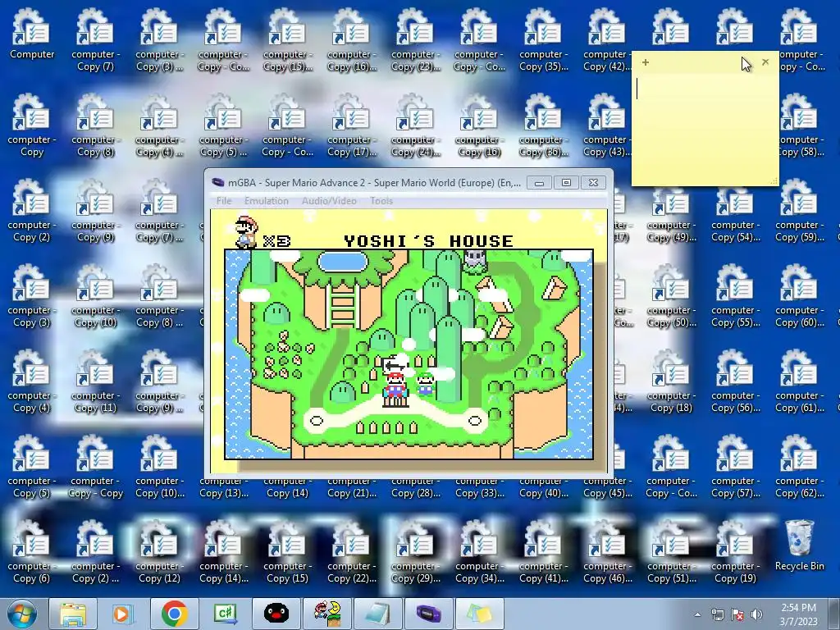
Task: Select the computer - Copy (41) shortcut
Action: tap(543, 550)
